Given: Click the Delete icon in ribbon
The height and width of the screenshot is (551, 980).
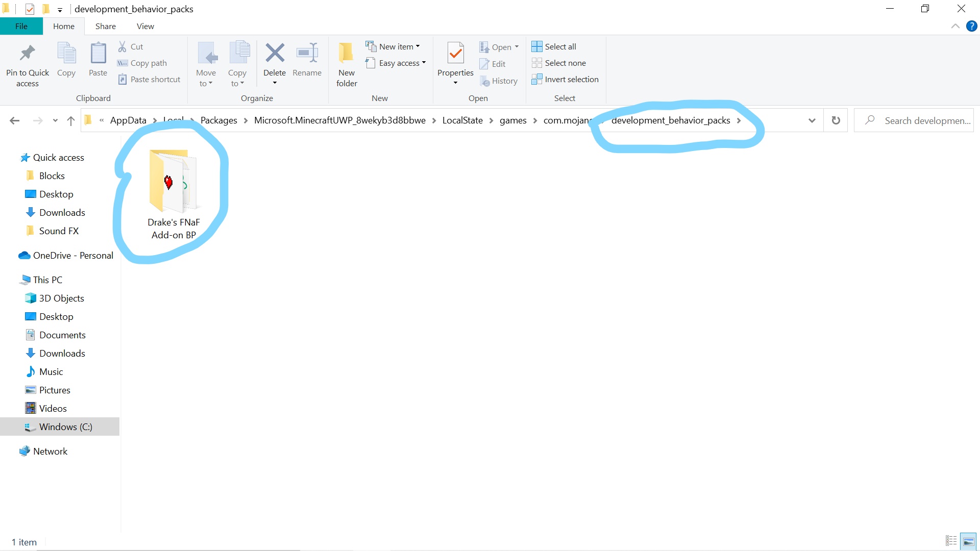Looking at the screenshot, I should coord(275,53).
